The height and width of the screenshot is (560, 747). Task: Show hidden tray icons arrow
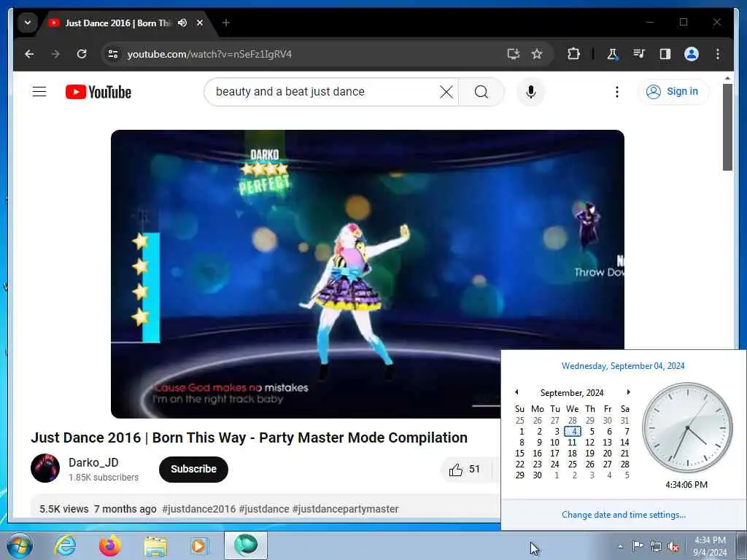620,546
